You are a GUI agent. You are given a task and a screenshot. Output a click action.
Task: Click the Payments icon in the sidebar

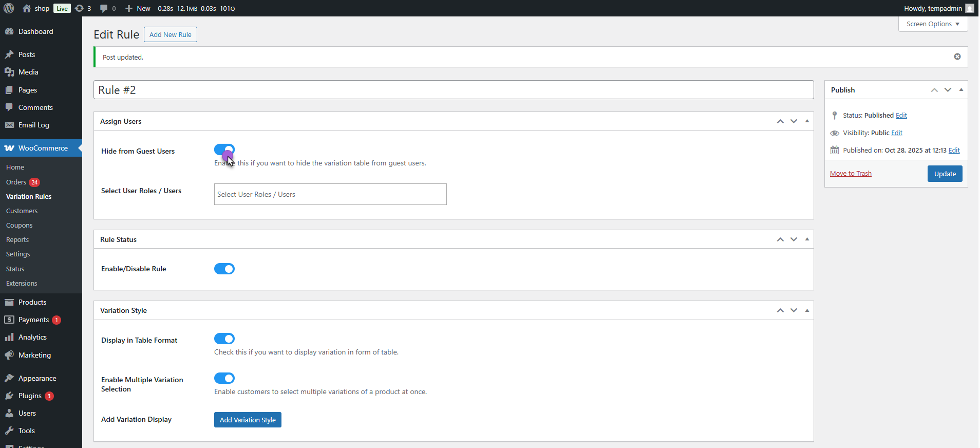click(9, 320)
